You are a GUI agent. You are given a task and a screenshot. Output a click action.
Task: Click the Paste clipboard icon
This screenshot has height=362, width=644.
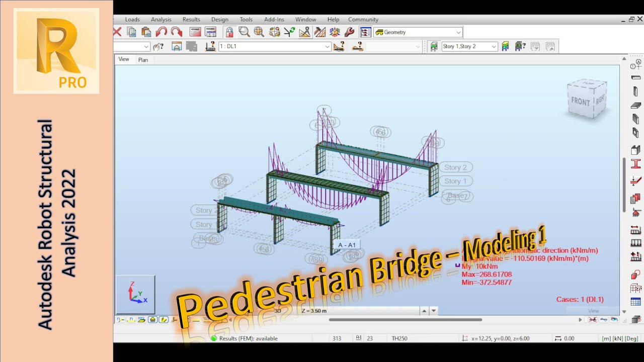coord(146,32)
